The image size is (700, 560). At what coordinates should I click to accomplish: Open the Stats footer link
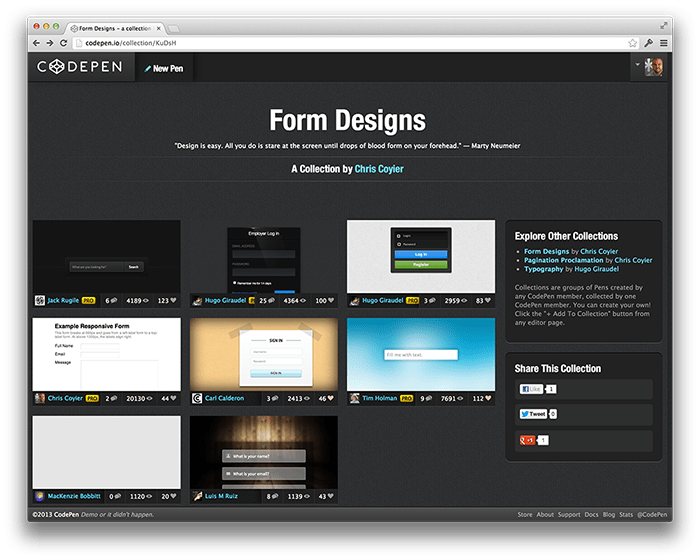coord(626,514)
